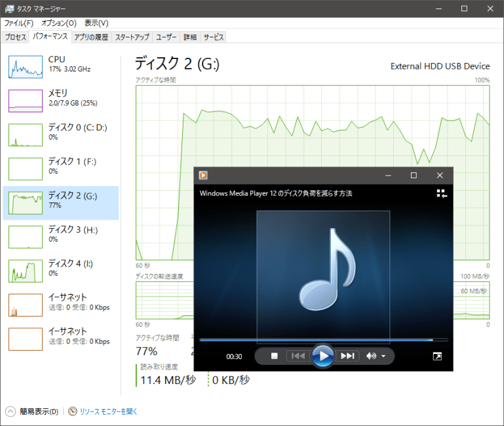This screenshot has height=426, width=504.
Task: Switch to library view icon in Media Player
Action: 442,193
